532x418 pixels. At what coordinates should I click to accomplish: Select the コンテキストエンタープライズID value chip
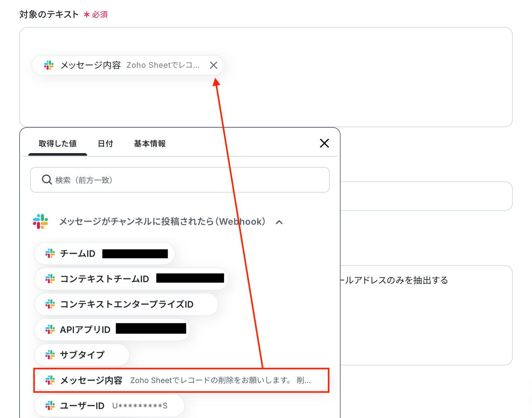(126, 304)
